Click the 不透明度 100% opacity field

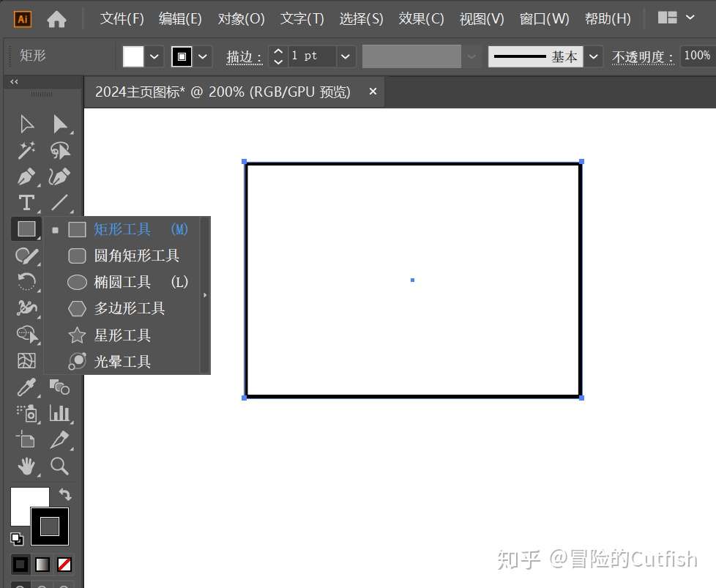[x=696, y=56]
